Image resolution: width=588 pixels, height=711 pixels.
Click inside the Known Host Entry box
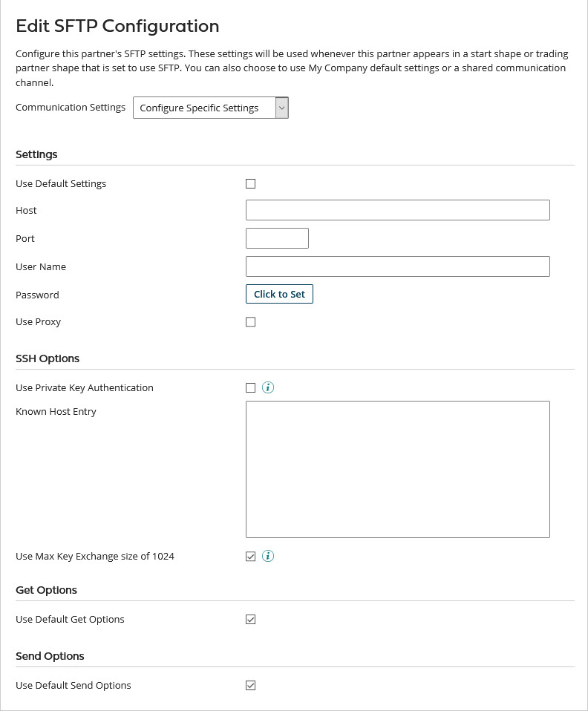[397, 468]
